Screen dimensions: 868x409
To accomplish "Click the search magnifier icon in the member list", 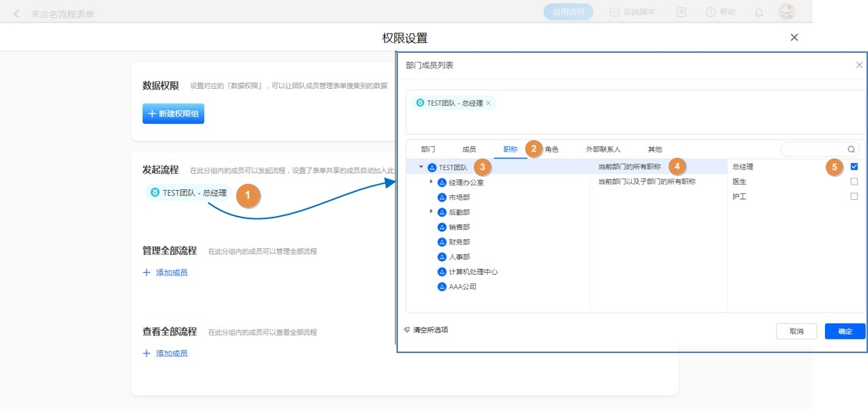I will (x=851, y=149).
